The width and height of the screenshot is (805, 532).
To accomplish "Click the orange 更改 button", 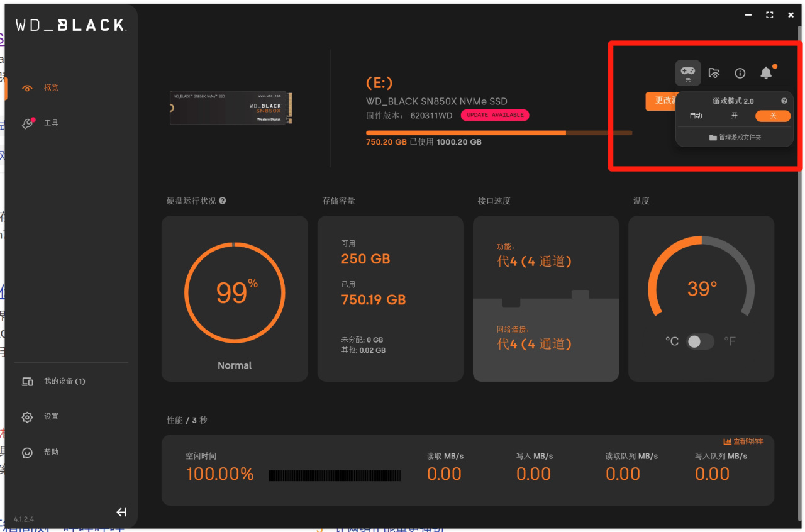I will [660, 101].
